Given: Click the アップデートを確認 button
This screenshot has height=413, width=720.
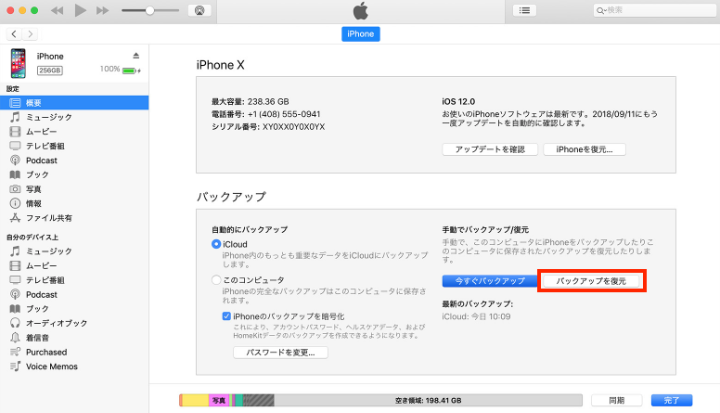Looking at the screenshot, I should 490,149.
